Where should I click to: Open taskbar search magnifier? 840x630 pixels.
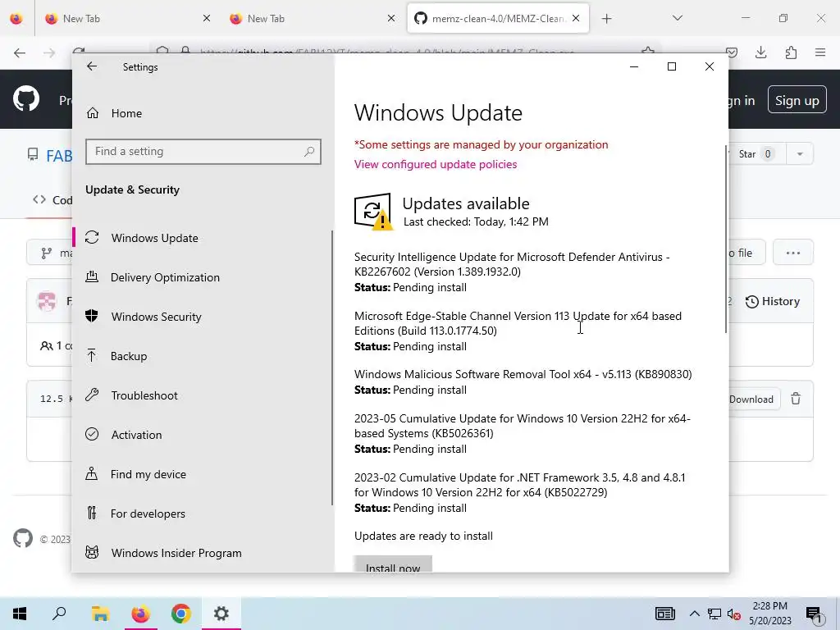pyautogui.click(x=59, y=614)
